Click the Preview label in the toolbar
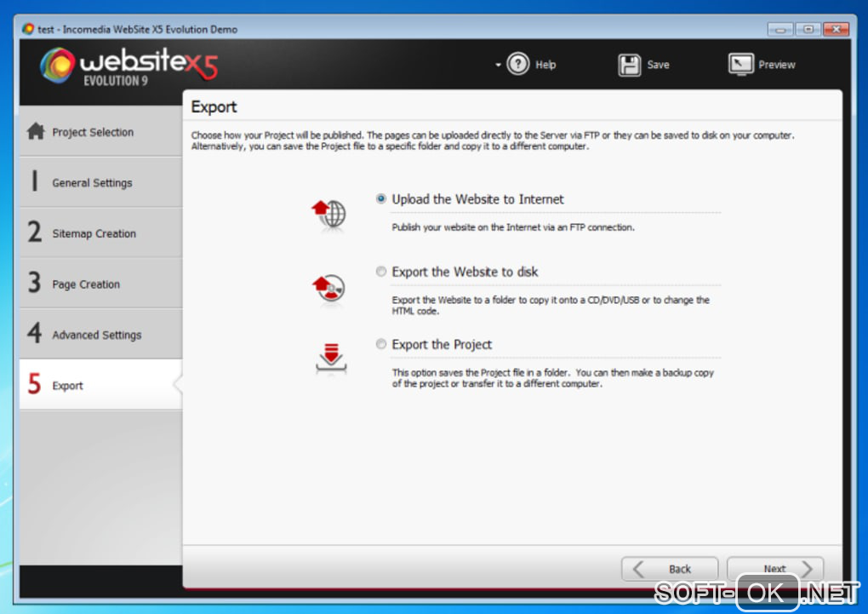868x614 pixels. click(777, 65)
